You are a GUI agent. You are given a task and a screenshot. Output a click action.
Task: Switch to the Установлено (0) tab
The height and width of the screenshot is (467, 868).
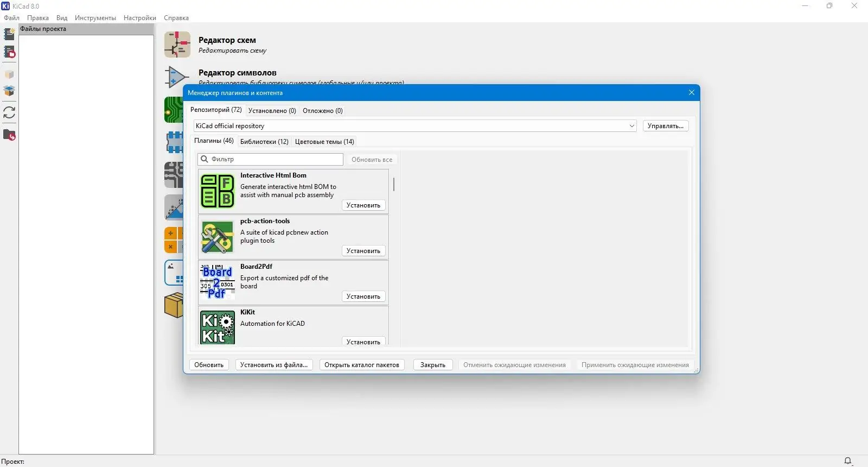coord(272,111)
